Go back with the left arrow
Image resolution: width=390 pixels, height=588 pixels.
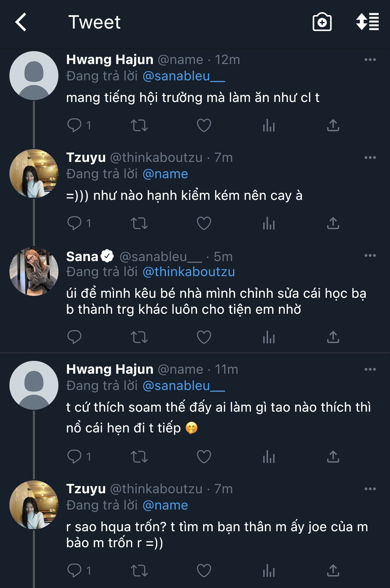[21, 22]
